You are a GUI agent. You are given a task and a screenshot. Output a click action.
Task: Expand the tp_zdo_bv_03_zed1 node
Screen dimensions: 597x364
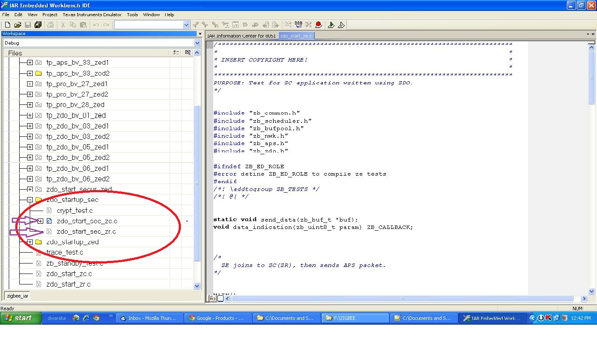click(x=30, y=126)
